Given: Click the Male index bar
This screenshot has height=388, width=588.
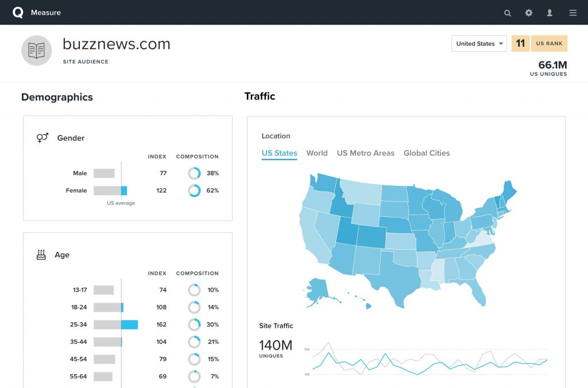Looking at the screenshot, I should [105, 173].
